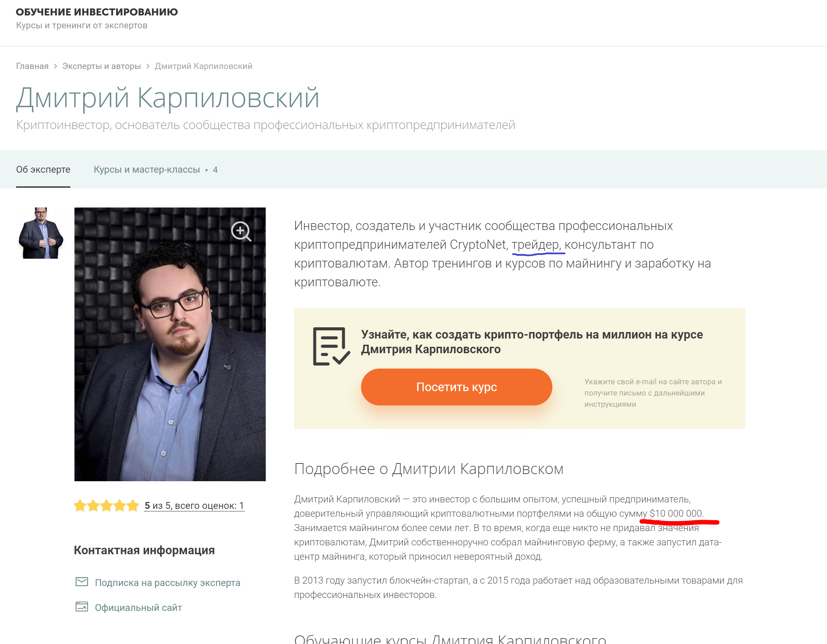This screenshot has height=644, width=827.
Task: Click the envelope icon for newsletter subscription
Action: 82,582
